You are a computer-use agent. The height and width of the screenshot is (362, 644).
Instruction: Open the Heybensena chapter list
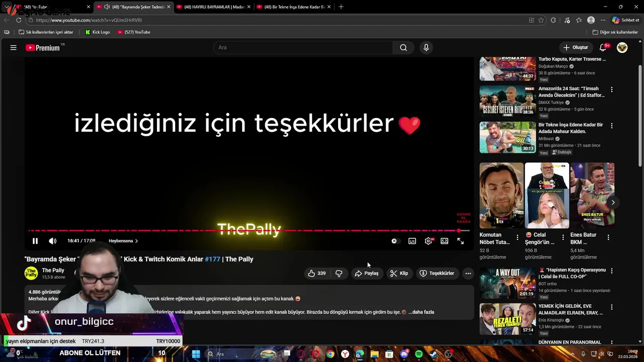click(123, 241)
